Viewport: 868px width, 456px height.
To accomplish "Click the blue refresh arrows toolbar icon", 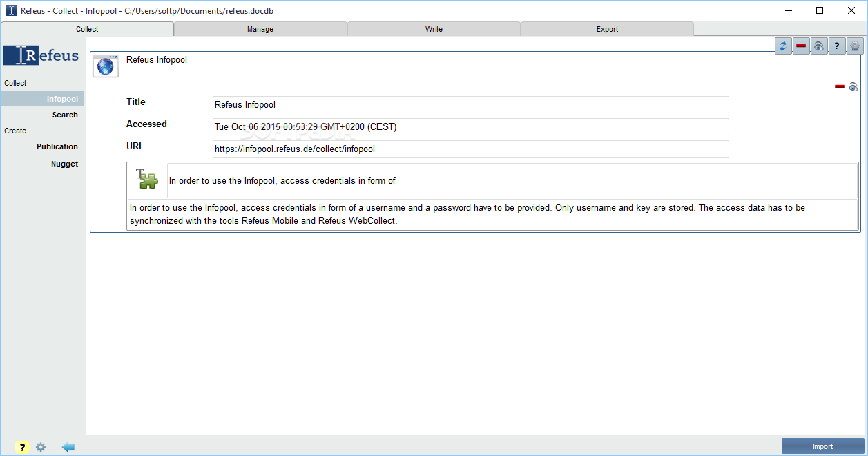I will (x=783, y=46).
